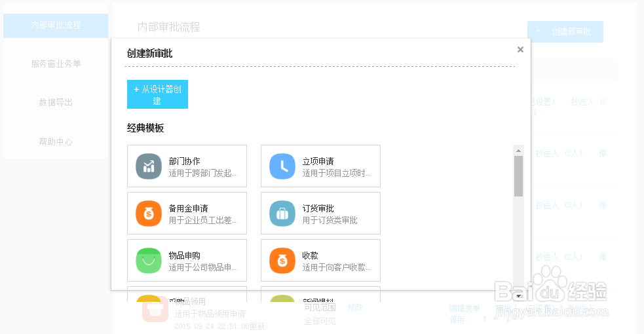
Task: Click description 适用于跨部门发起
Action: click(203, 173)
